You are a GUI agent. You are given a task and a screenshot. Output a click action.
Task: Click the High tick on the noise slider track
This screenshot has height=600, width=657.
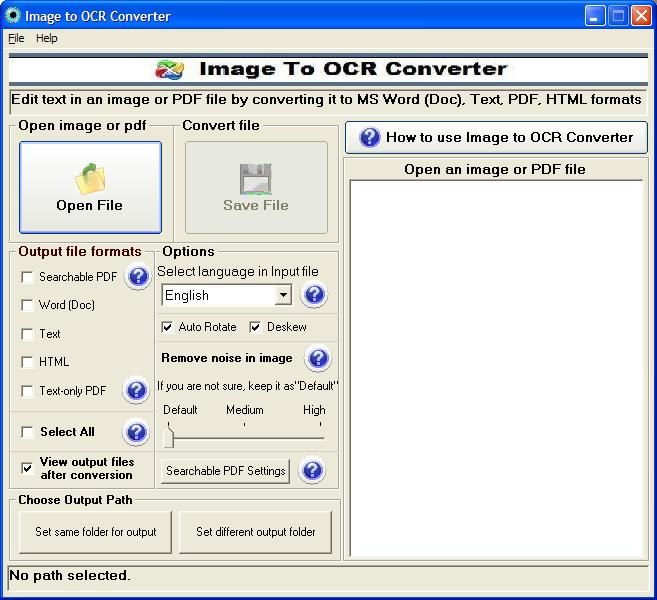[321, 425]
